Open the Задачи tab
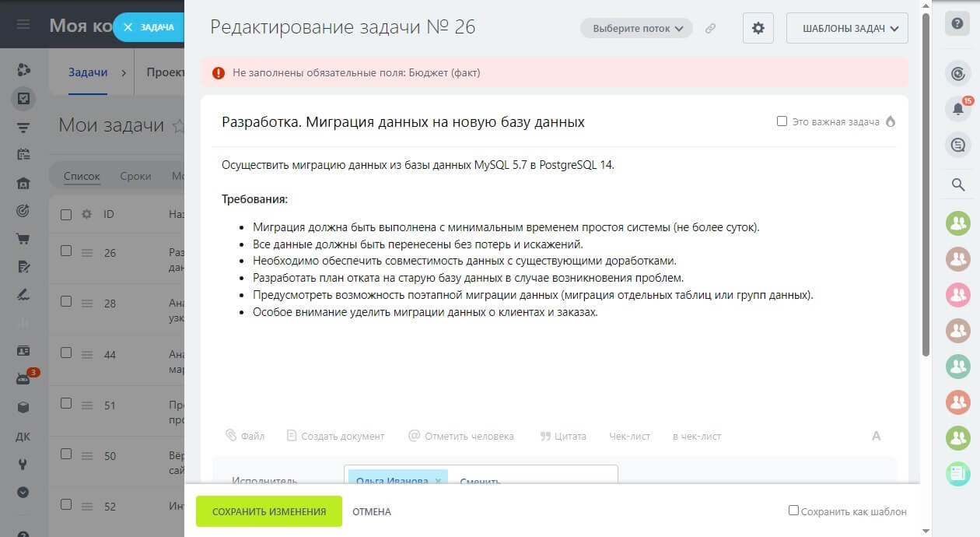The width and height of the screenshot is (980, 537). pos(88,72)
